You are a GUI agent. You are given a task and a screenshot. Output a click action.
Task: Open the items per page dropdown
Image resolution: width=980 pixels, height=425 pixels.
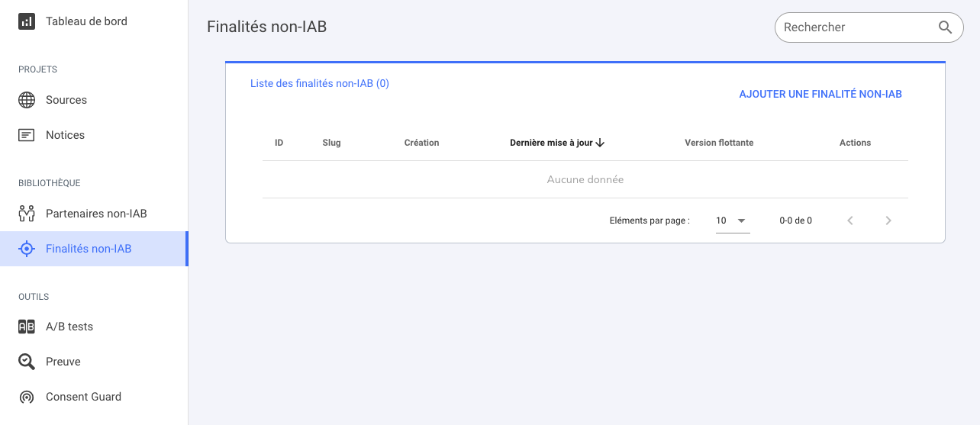tap(732, 221)
